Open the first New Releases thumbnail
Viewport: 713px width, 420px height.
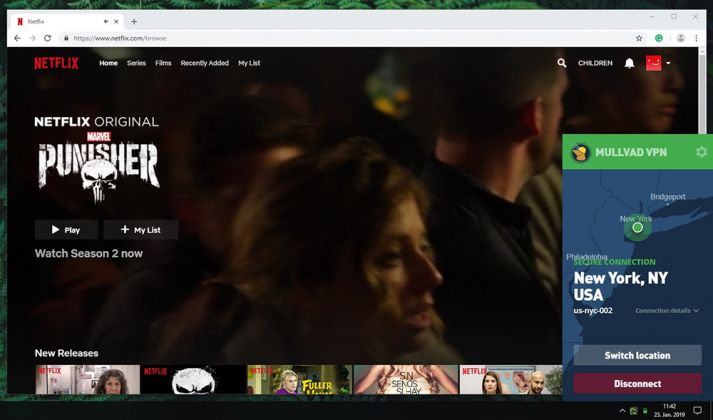coord(88,380)
